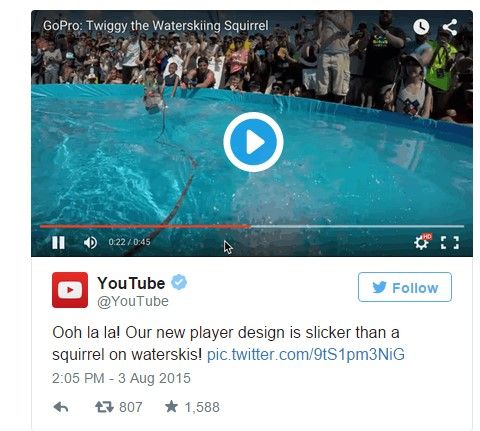Click the large central play button

[253, 142]
